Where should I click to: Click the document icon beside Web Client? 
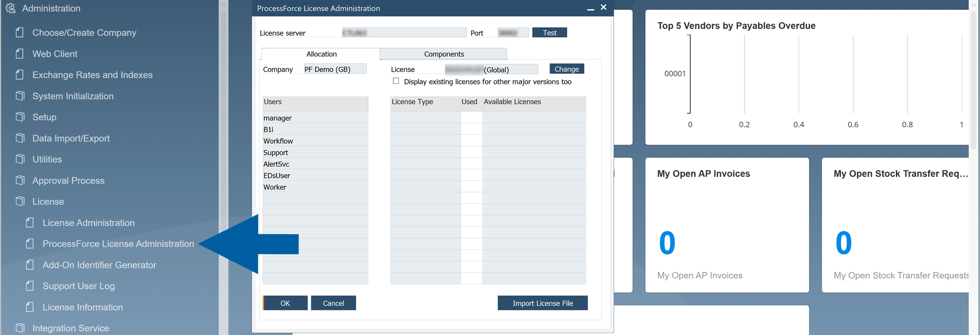[20, 53]
